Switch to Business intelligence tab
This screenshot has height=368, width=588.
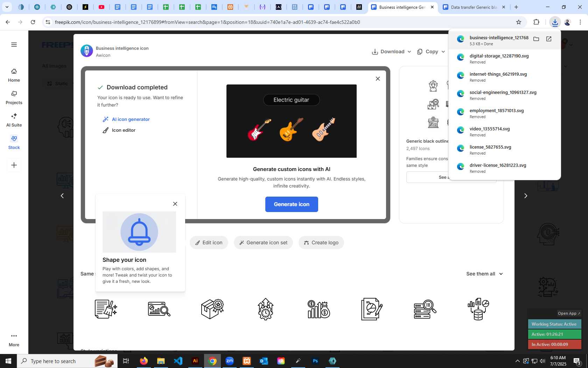click(x=402, y=7)
